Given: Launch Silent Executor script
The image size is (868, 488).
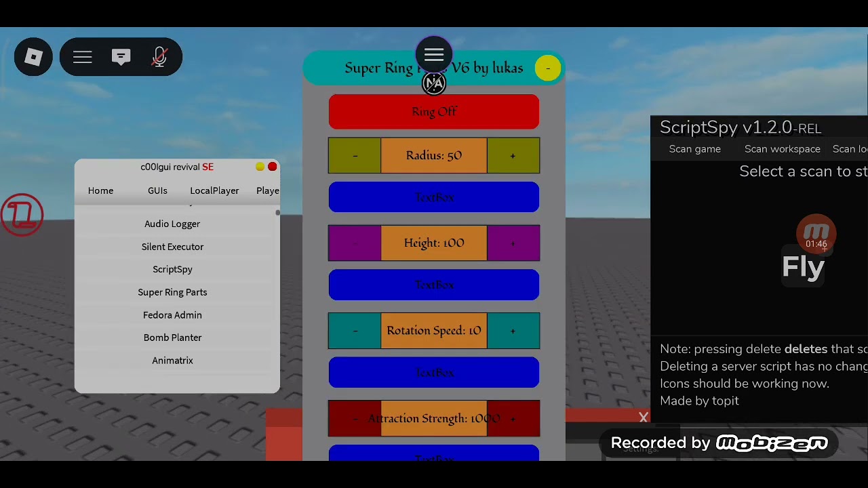Looking at the screenshot, I should (x=172, y=247).
